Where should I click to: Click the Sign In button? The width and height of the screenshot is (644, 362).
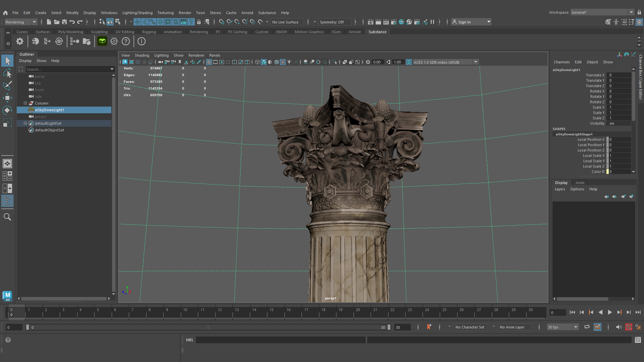coord(464,22)
